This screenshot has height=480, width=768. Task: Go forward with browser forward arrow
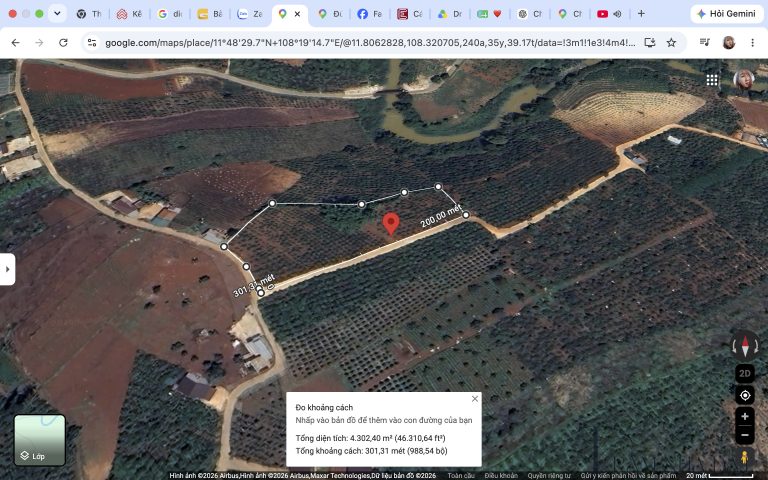(x=39, y=43)
